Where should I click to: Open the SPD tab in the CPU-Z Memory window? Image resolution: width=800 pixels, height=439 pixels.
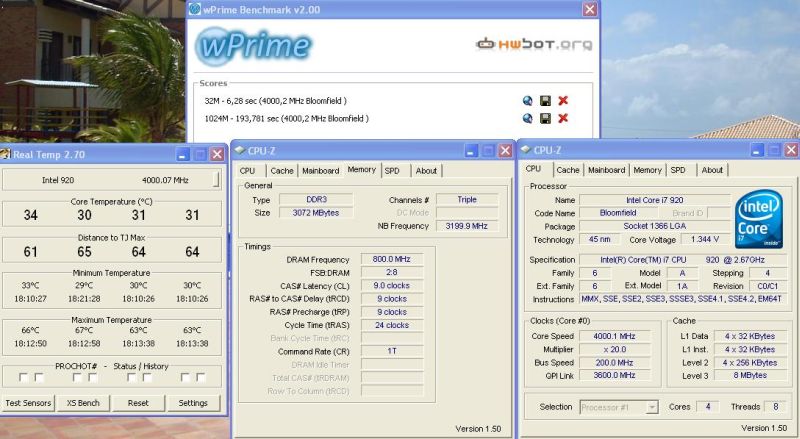point(392,171)
